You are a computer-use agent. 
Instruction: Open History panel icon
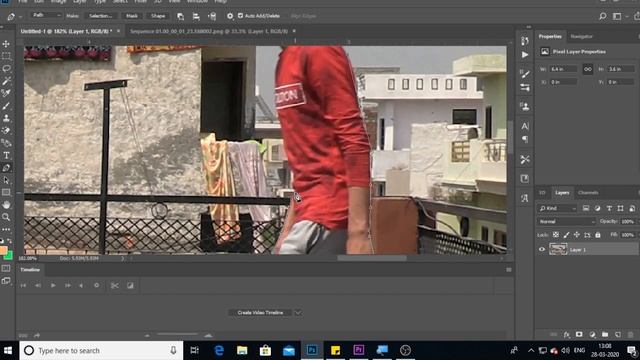[x=525, y=41]
